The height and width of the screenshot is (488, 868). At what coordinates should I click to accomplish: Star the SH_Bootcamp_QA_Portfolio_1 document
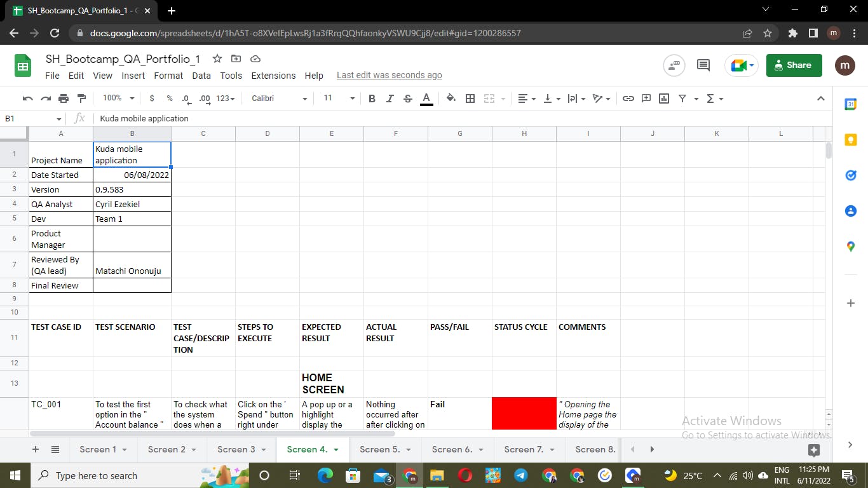pos(217,58)
